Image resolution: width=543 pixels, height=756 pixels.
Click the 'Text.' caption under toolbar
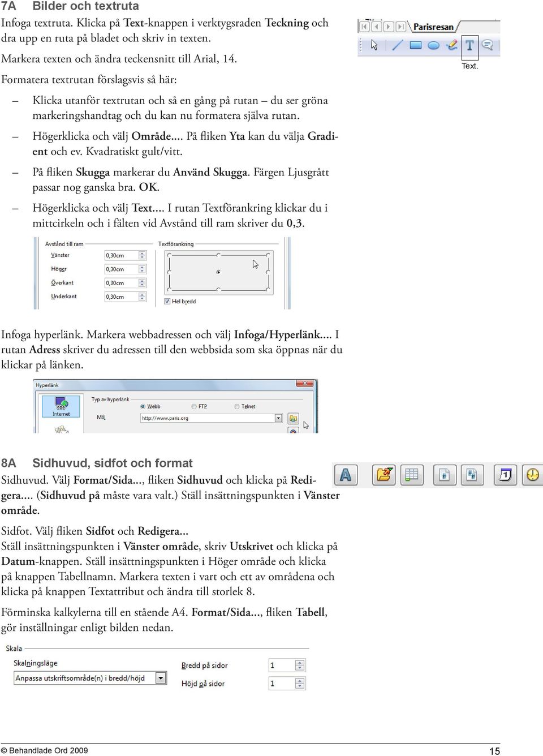pyautogui.click(x=470, y=66)
